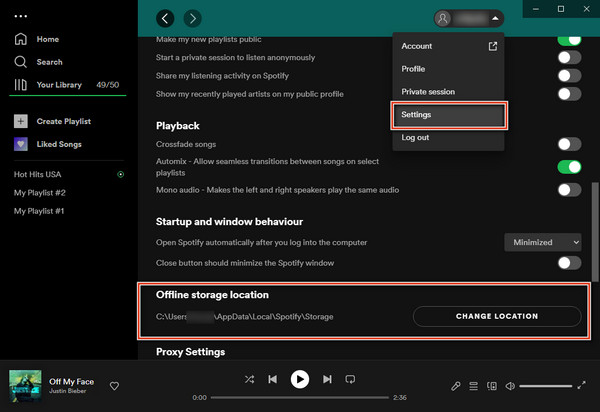Viewport: 600px width, 412px height.
Task: Go back with the left arrow button
Action: [166, 18]
